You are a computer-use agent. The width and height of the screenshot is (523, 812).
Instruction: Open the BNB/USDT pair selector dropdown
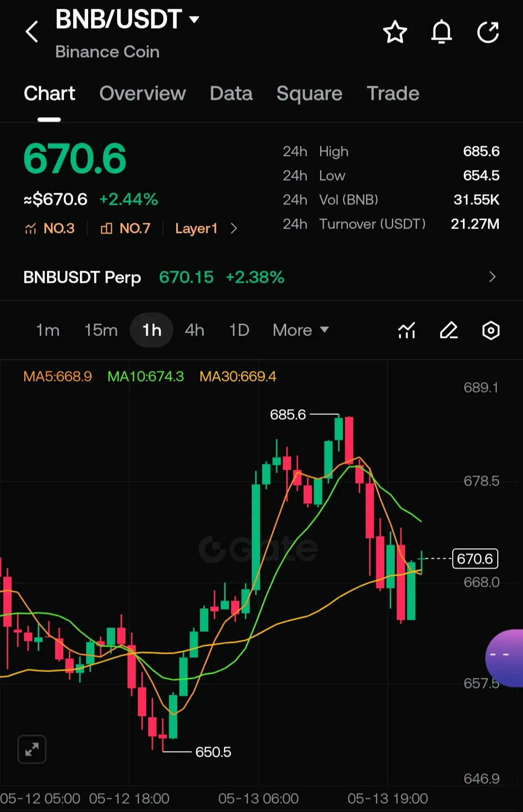(127, 19)
